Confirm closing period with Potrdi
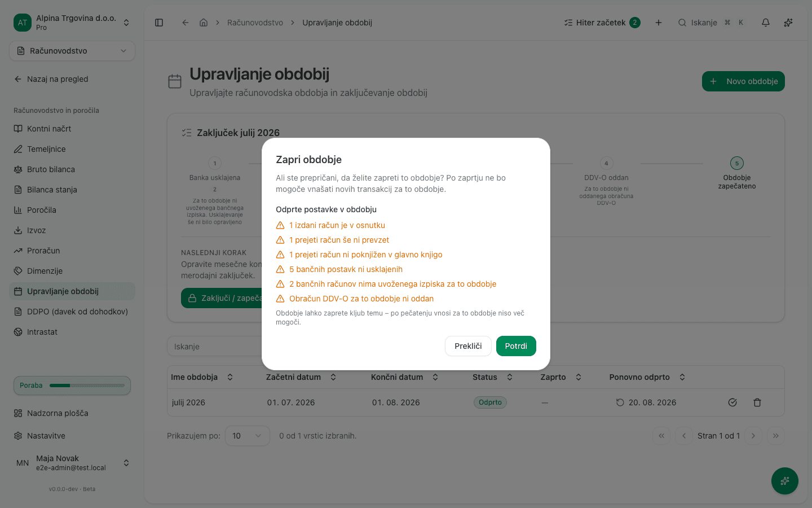Screen dimensions: 812x508 tap(516, 346)
